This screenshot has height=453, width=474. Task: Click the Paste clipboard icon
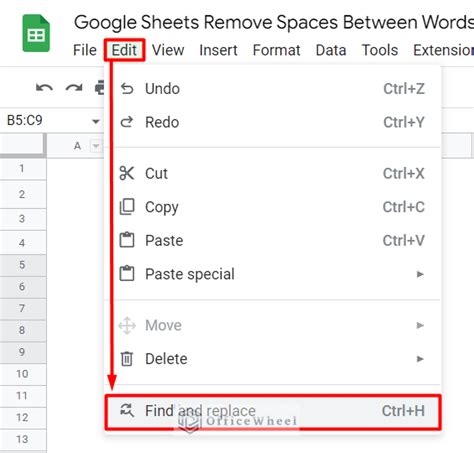(x=127, y=240)
